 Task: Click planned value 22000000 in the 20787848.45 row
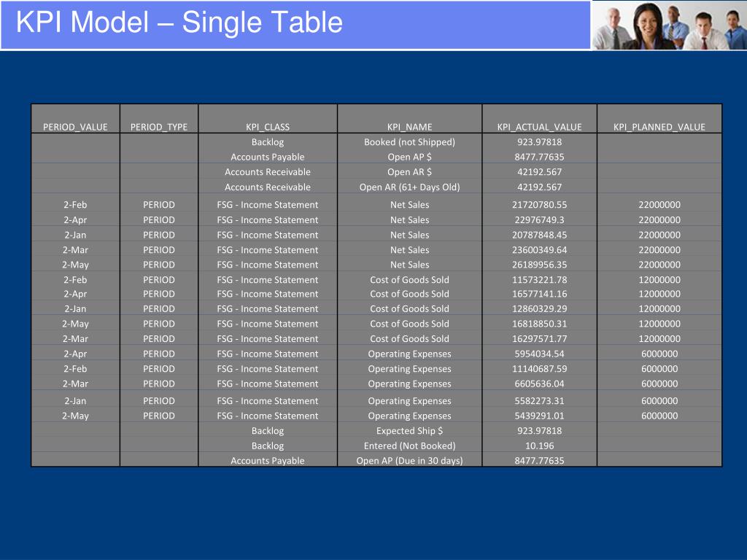tap(659, 235)
